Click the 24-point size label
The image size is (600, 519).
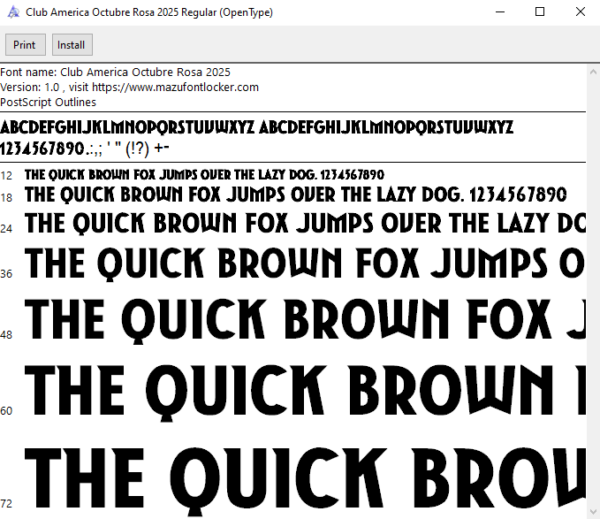pyautogui.click(x=6, y=228)
